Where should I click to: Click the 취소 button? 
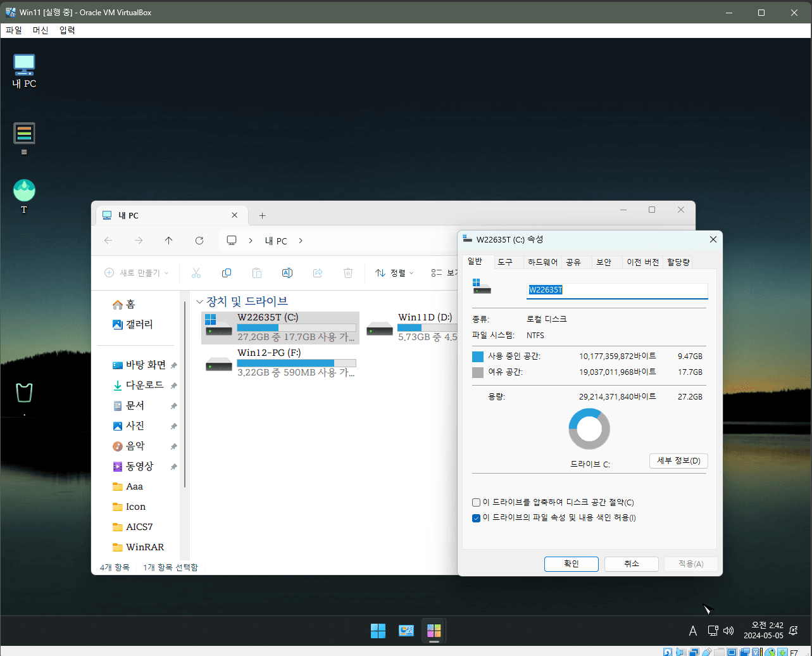pyautogui.click(x=632, y=564)
